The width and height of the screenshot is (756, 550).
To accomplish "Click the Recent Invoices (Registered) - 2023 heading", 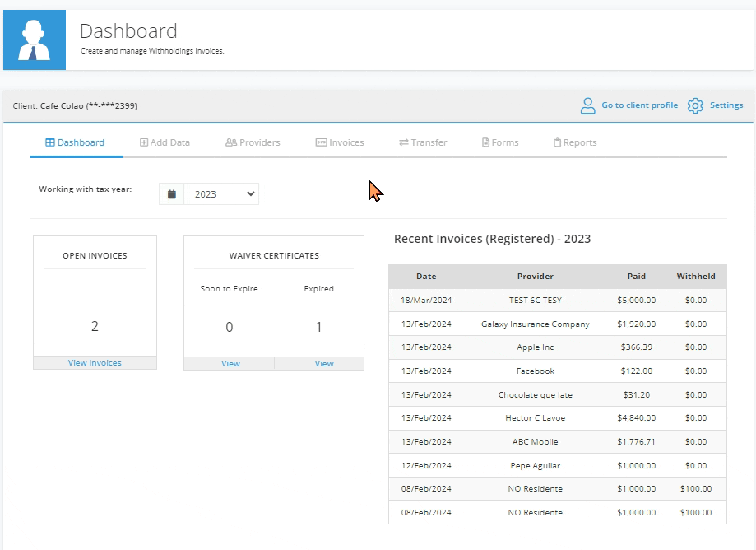I will point(492,239).
